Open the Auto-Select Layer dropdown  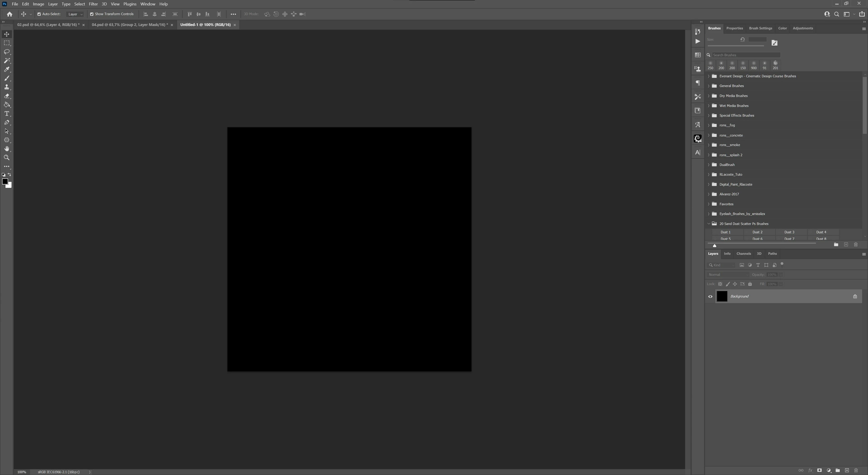[x=75, y=14]
